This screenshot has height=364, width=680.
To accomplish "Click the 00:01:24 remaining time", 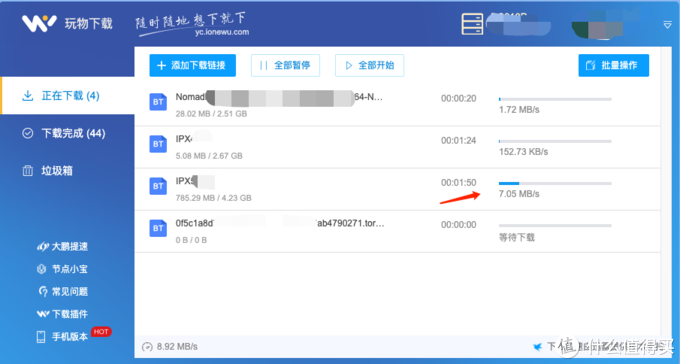I will pyautogui.click(x=458, y=141).
